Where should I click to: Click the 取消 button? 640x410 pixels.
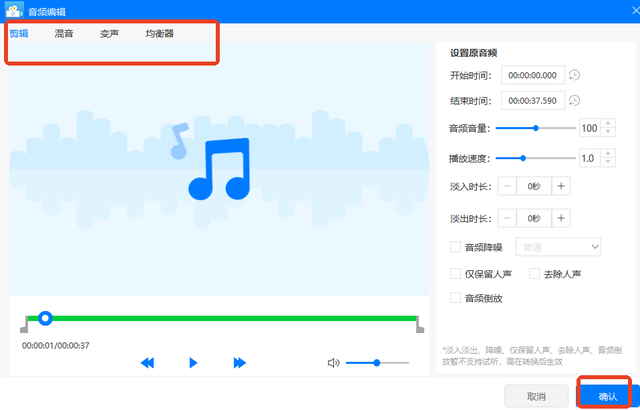pyautogui.click(x=536, y=396)
